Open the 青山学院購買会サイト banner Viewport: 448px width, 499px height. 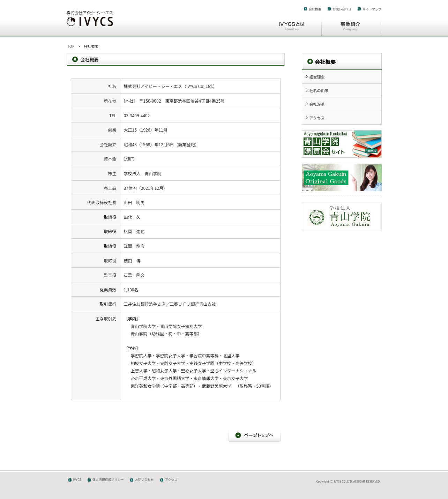342,144
